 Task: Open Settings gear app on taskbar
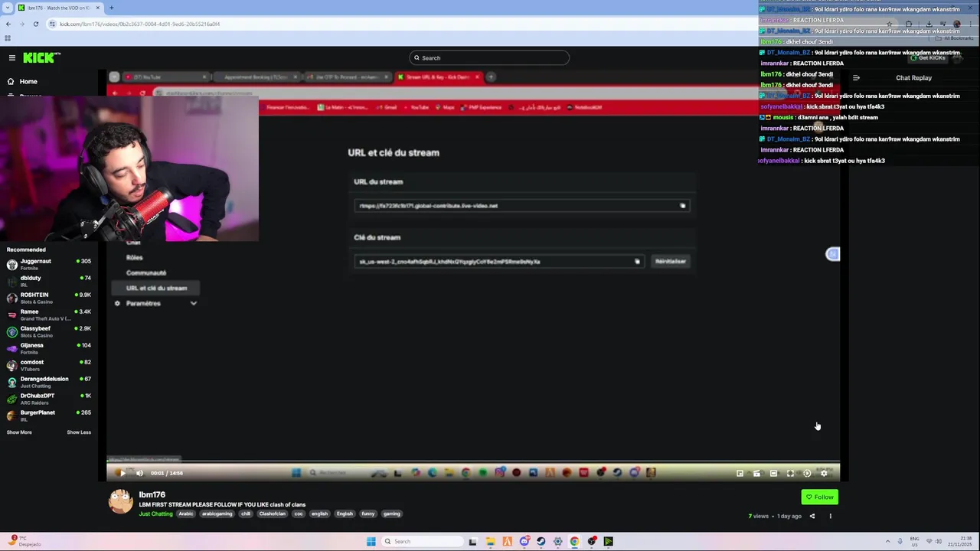557,541
